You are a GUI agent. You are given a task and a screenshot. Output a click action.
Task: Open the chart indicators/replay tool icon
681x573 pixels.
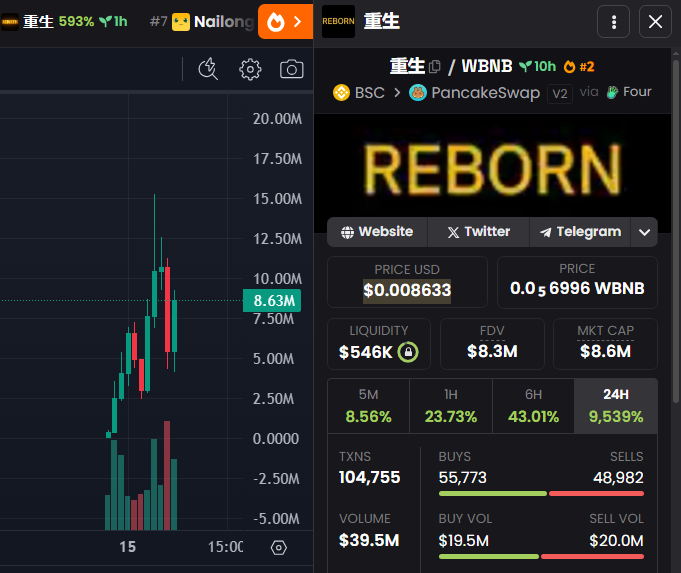pos(208,69)
